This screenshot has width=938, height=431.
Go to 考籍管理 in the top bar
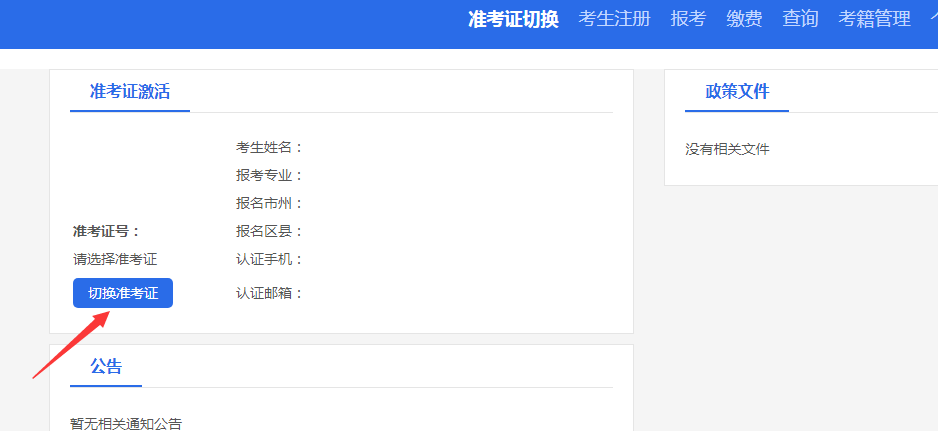[875, 19]
